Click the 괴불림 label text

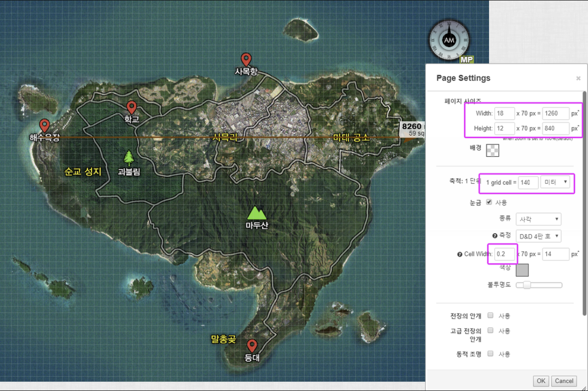(x=129, y=172)
